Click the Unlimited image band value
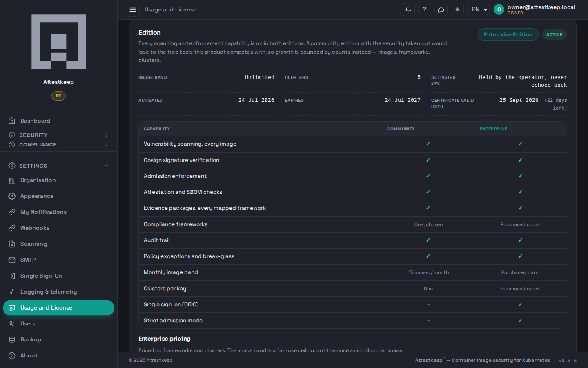 (x=259, y=77)
